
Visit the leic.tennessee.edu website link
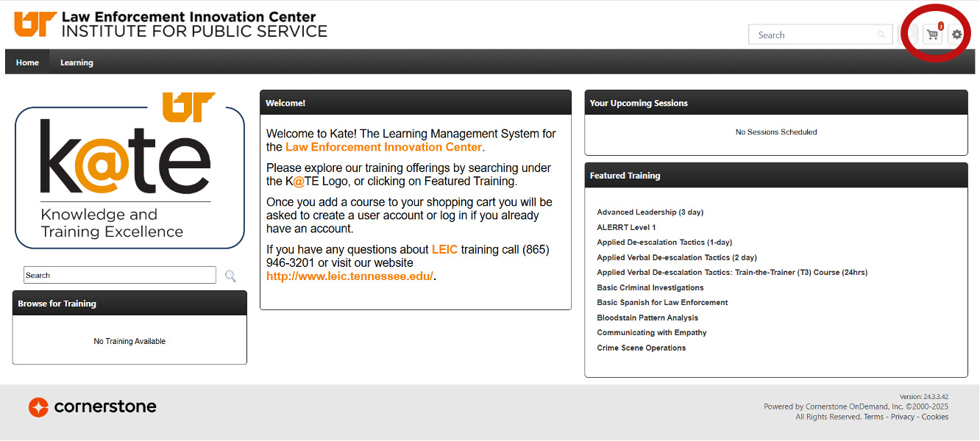tap(349, 276)
